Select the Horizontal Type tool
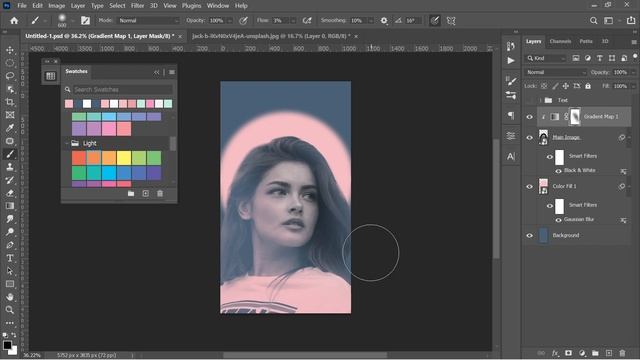 (10, 258)
